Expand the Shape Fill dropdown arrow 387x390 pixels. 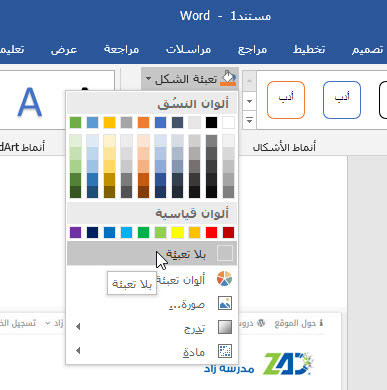coord(148,79)
